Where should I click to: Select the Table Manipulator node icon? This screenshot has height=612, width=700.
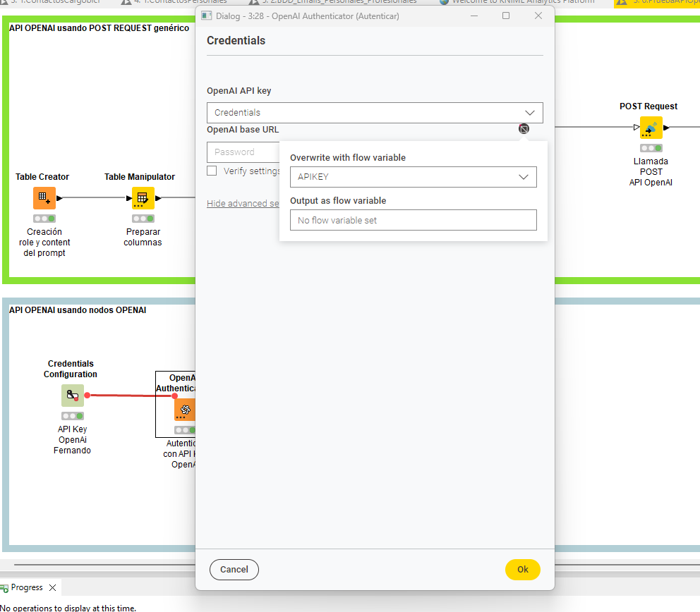[143, 198]
